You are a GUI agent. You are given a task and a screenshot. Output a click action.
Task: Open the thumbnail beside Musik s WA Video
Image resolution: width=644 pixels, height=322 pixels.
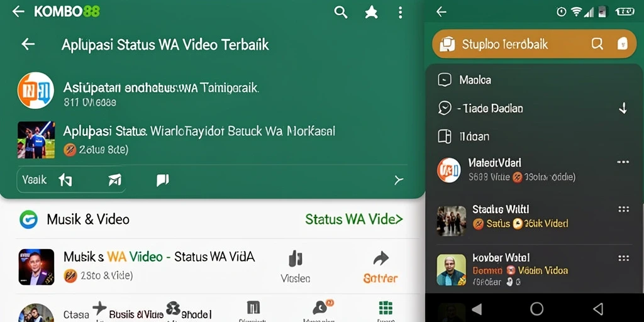pos(36,267)
